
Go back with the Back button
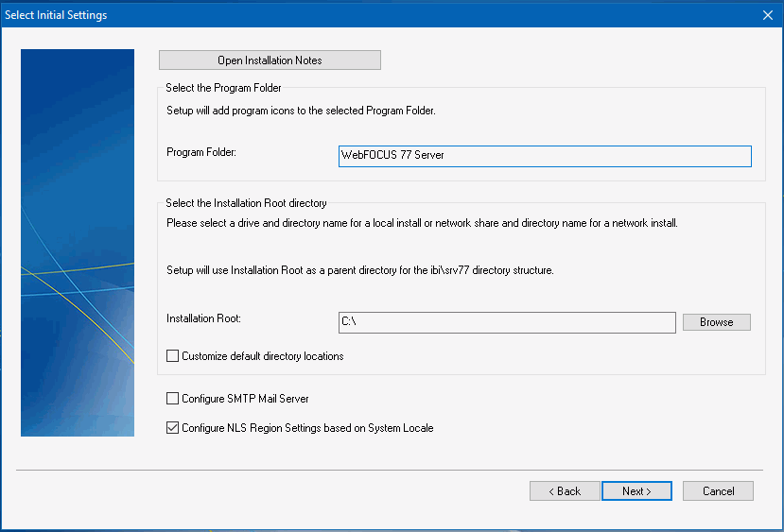coord(565,491)
